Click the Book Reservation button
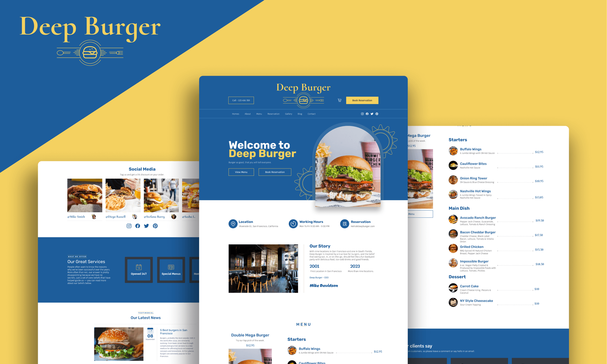This screenshot has height=364, width=607. coord(363,100)
